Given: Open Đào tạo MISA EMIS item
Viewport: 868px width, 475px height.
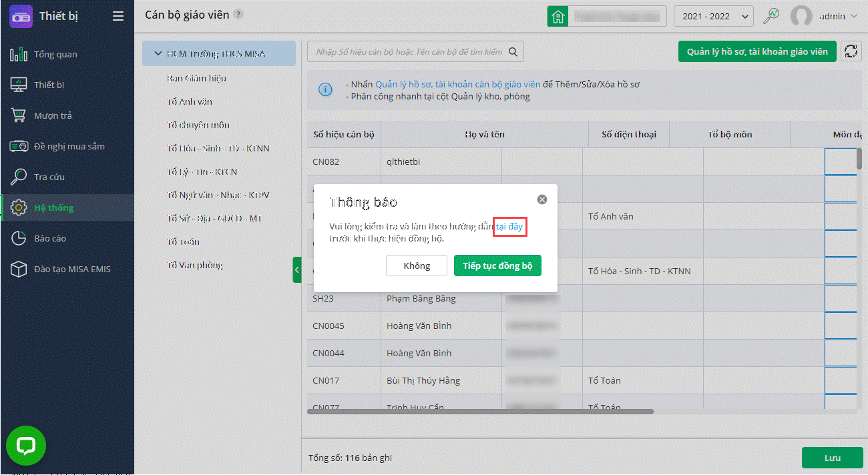Looking at the screenshot, I should [67, 269].
